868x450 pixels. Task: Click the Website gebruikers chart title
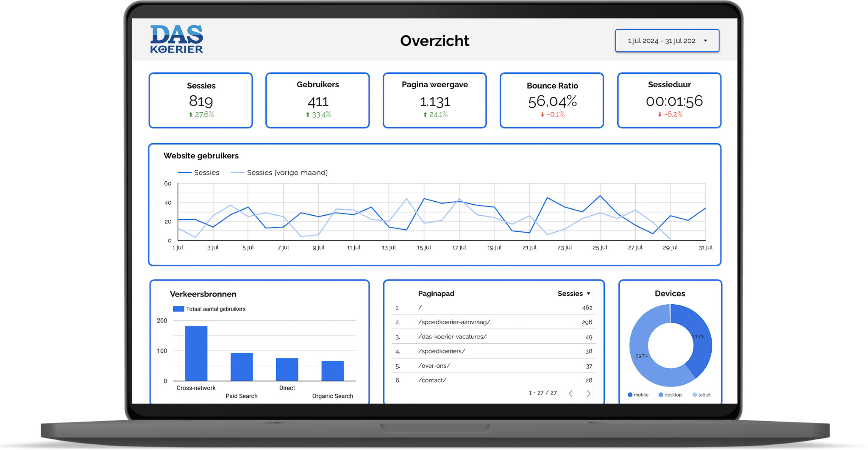tap(201, 156)
